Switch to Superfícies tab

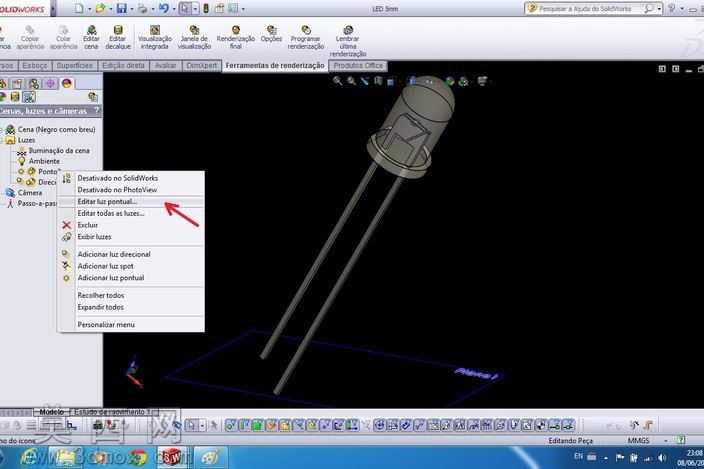pos(75,66)
